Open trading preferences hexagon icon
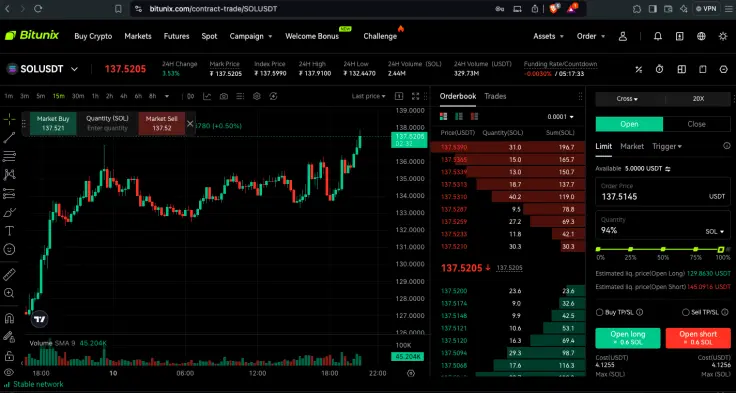Screen dimensions: 736x393 [x=723, y=69]
